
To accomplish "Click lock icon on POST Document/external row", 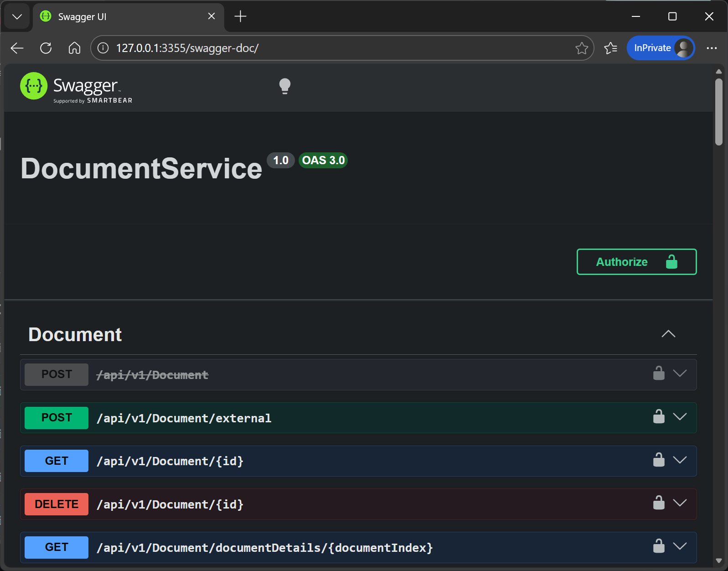I will [x=658, y=416].
